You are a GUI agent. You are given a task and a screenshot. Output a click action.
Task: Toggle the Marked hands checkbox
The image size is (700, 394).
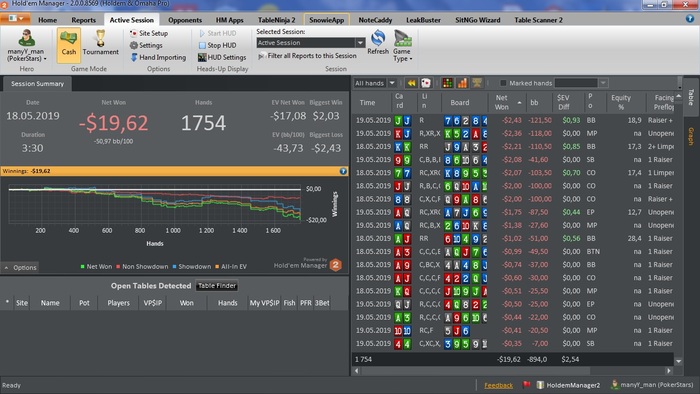click(x=503, y=83)
